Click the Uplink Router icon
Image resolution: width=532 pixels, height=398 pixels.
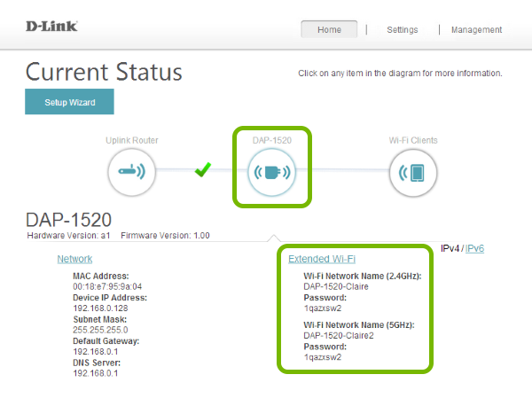(131, 172)
